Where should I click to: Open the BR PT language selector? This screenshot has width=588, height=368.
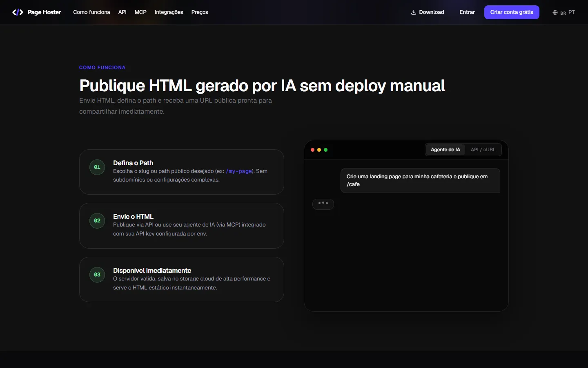pyautogui.click(x=564, y=13)
